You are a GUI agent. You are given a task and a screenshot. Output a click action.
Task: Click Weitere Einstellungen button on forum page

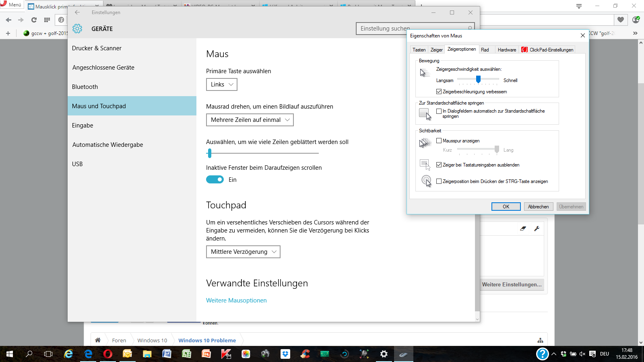tap(512, 284)
